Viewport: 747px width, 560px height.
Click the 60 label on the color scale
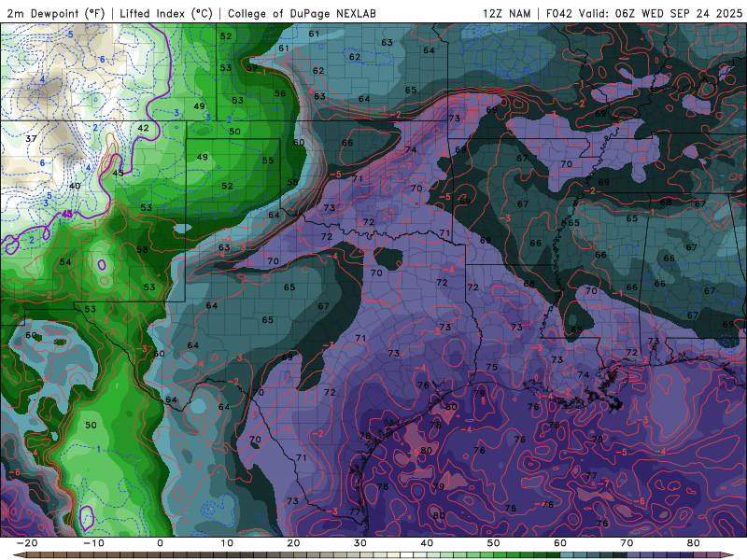pyautogui.click(x=560, y=543)
